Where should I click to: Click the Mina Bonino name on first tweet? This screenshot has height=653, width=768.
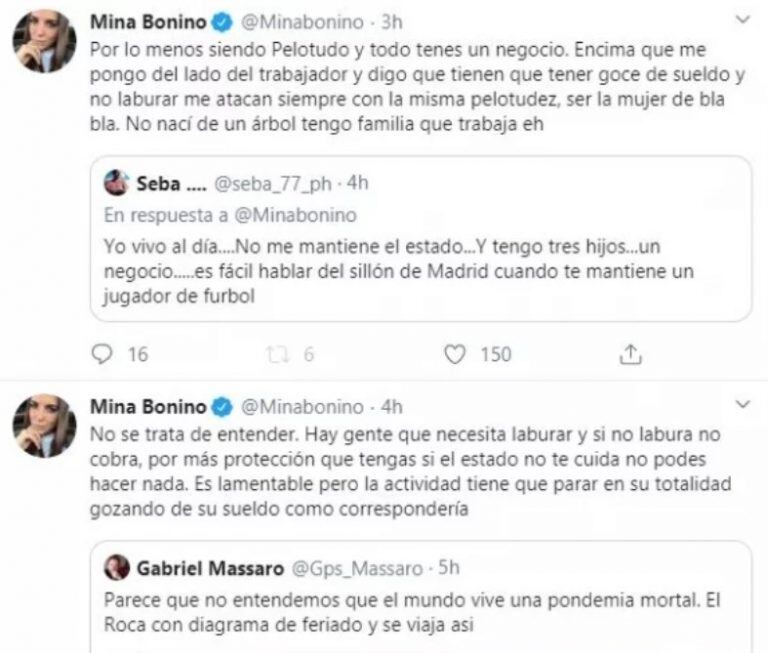point(154,22)
